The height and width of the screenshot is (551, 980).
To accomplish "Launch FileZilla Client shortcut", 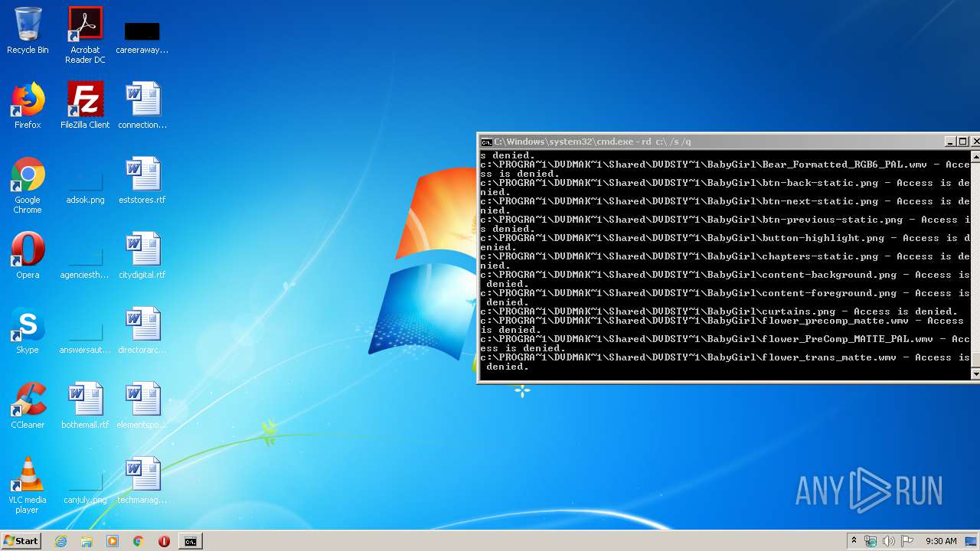I will coord(85,106).
